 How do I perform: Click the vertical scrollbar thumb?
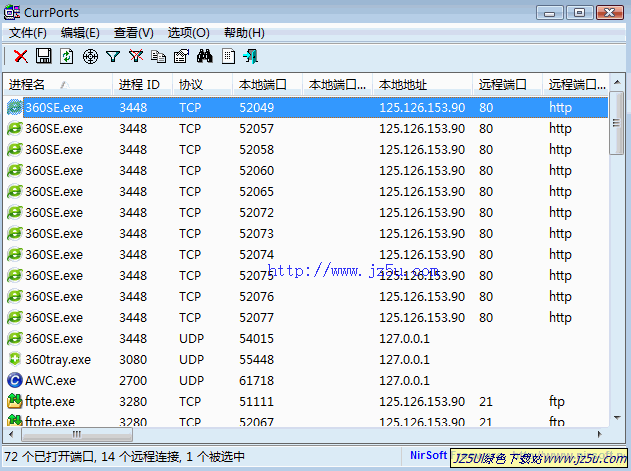[617, 123]
